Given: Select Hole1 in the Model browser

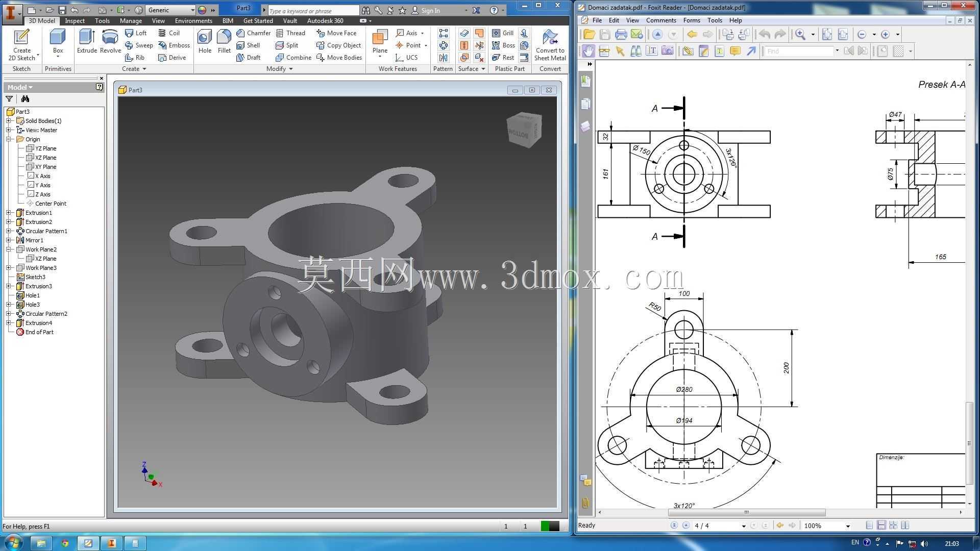Looking at the screenshot, I should click(x=33, y=295).
